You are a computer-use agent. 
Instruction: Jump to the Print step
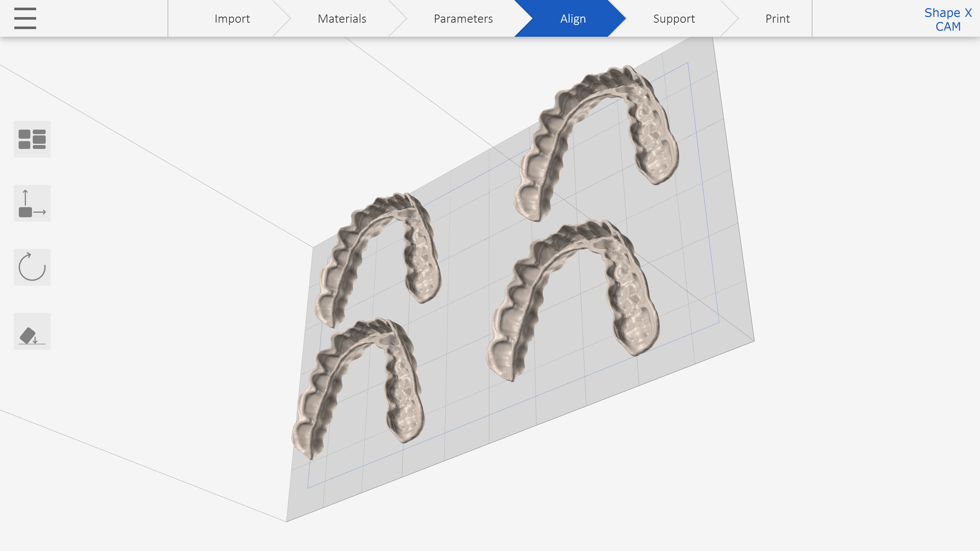tap(777, 19)
